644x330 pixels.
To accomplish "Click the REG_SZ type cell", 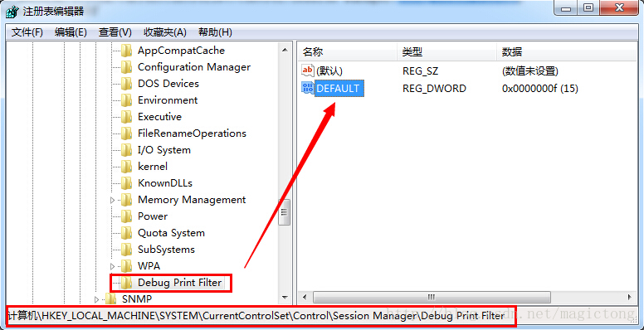I will pyautogui.click(x=420, y=71).
